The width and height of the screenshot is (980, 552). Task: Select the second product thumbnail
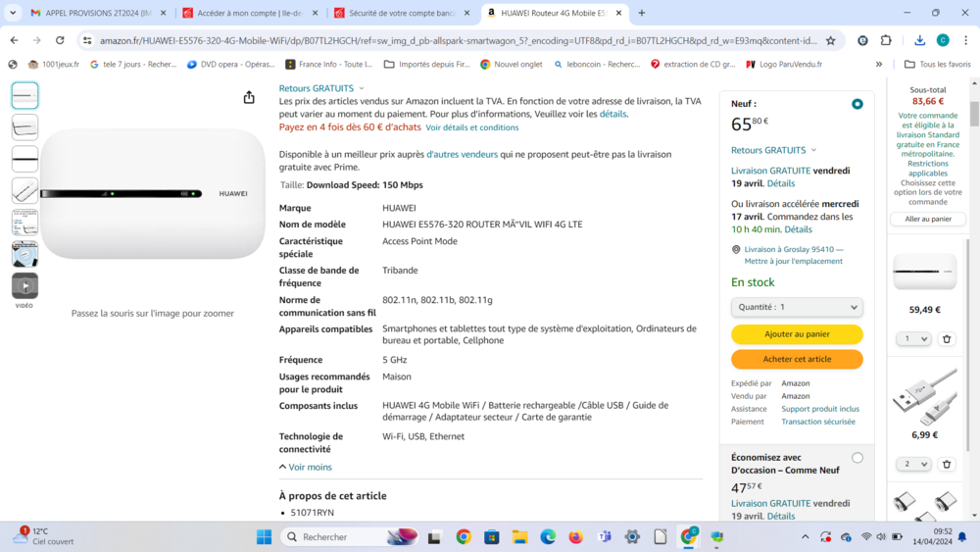click(25, 127)
